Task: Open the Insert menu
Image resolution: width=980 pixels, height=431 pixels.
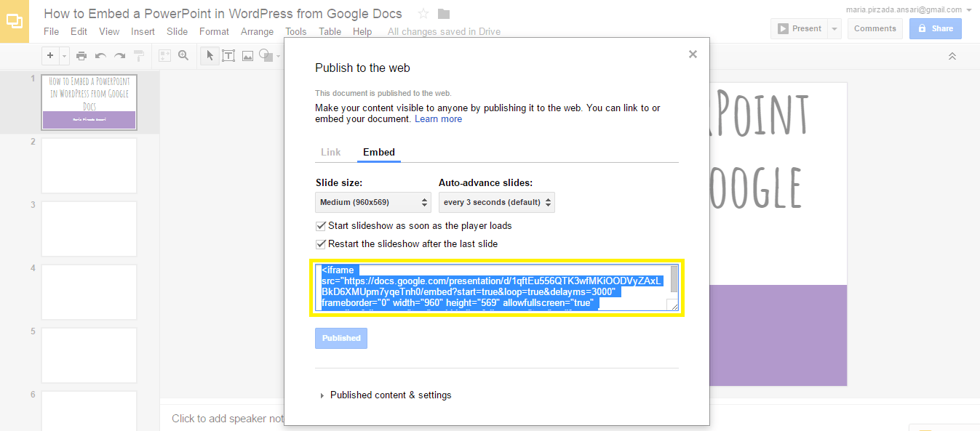Action: (x=143, y=31)
